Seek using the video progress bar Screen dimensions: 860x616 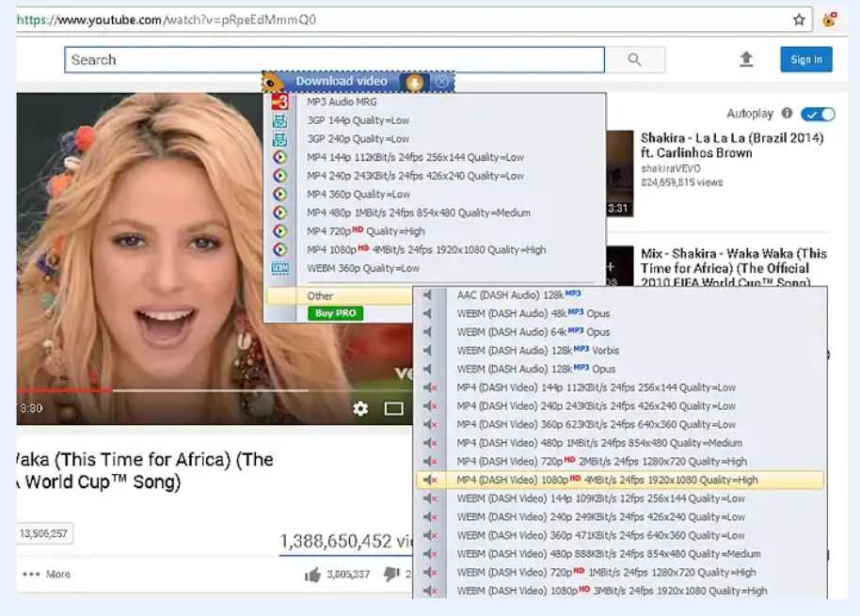(x=214, y=390)
